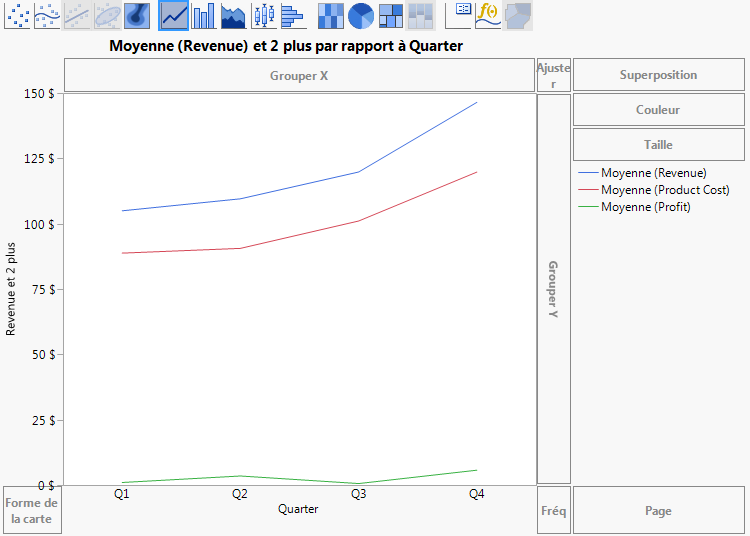Click the Forme de la carte zone
This screenshot has width=750, height=536.
coord(32,510)
